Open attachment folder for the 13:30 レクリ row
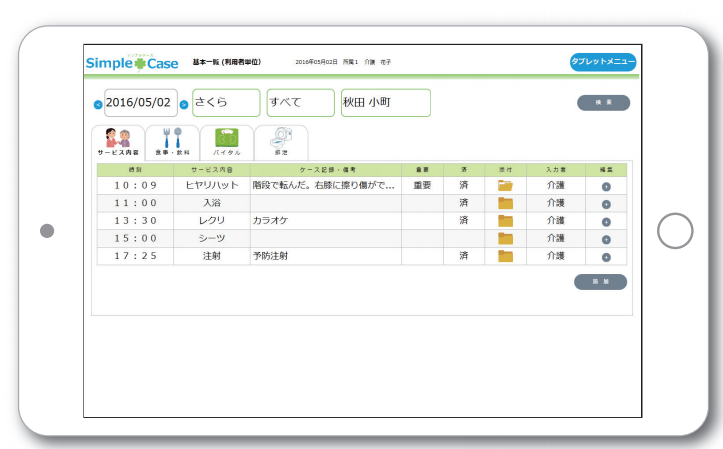 505,221
